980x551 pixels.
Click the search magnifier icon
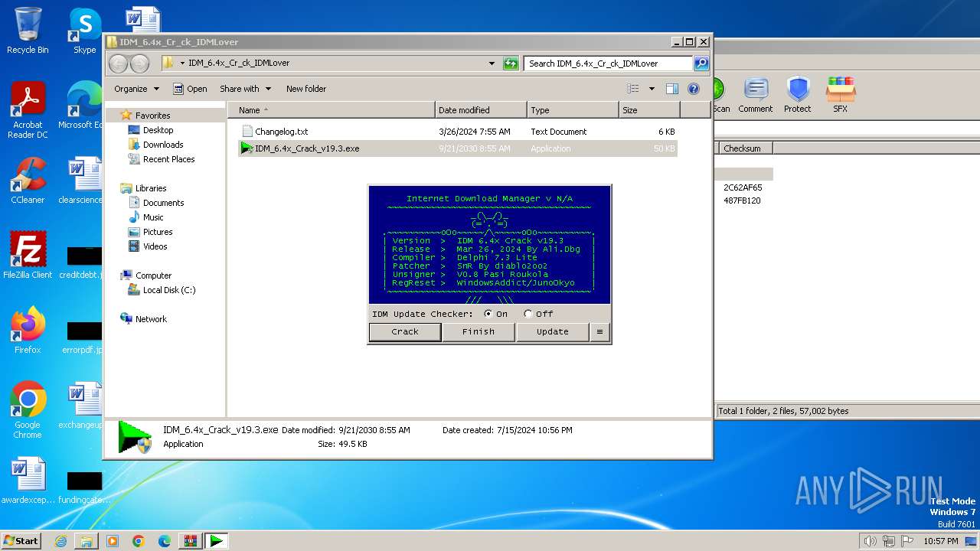coord(701,64)
